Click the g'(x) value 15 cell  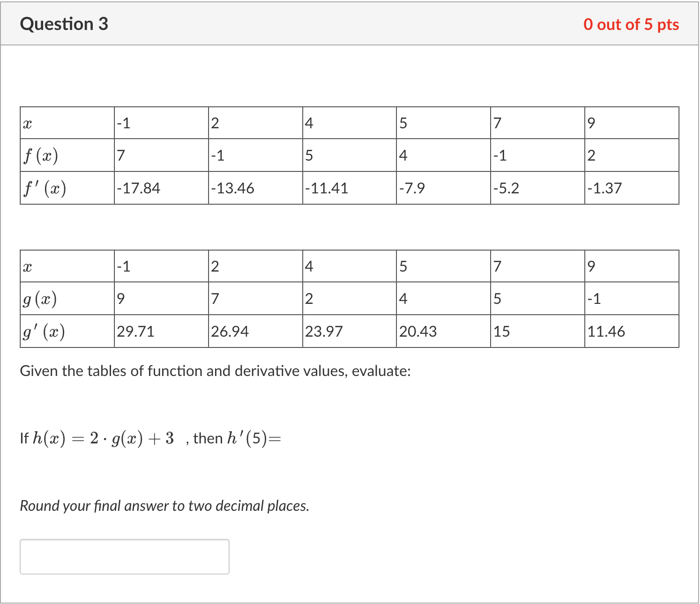coord(500,331)
